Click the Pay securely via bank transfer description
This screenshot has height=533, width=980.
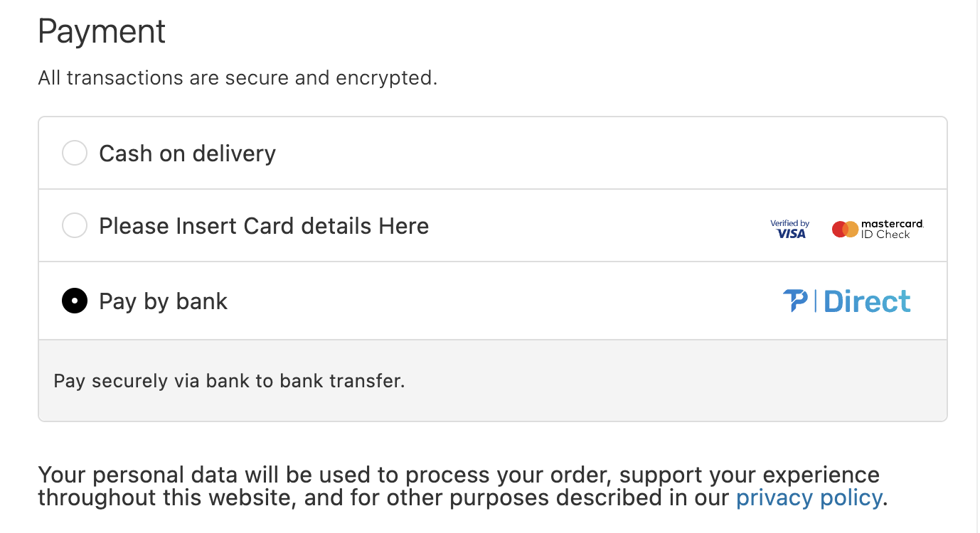point(229,381)
